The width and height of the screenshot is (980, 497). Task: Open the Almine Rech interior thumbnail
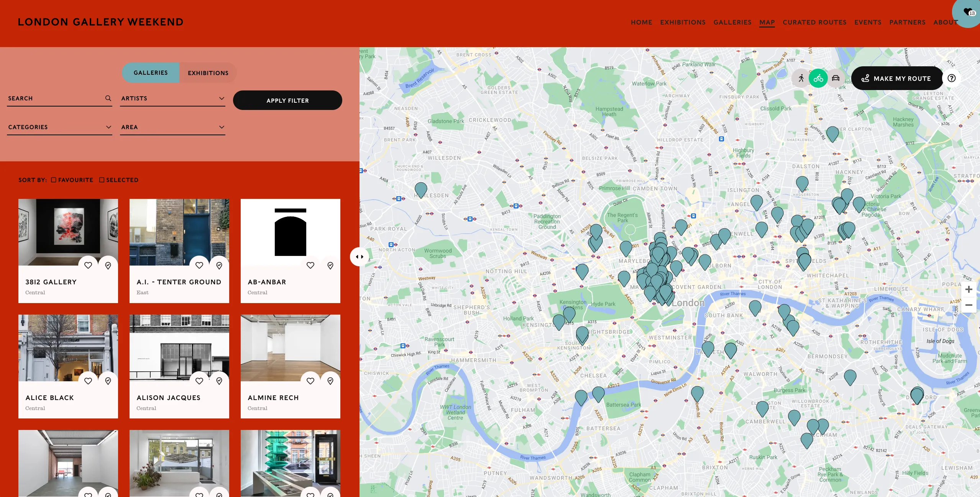coord(291,348)
